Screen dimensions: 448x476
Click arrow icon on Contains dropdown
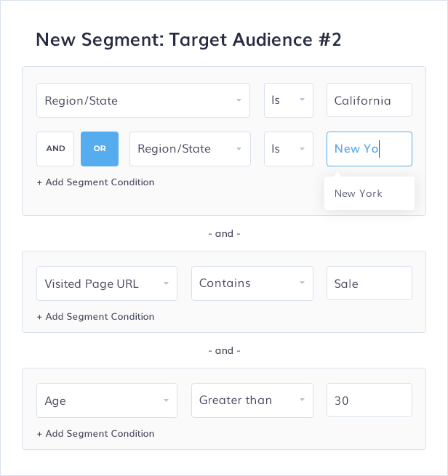[302, 283]
